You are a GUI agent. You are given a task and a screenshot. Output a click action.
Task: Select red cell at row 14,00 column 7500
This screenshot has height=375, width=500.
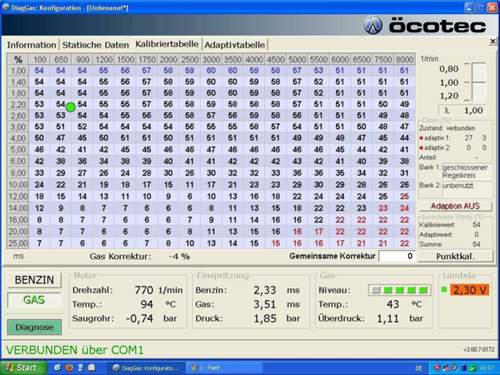[383, 208]
